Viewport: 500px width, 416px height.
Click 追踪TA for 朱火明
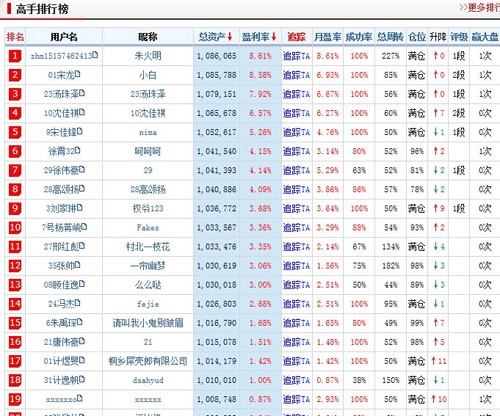(296, 56)
